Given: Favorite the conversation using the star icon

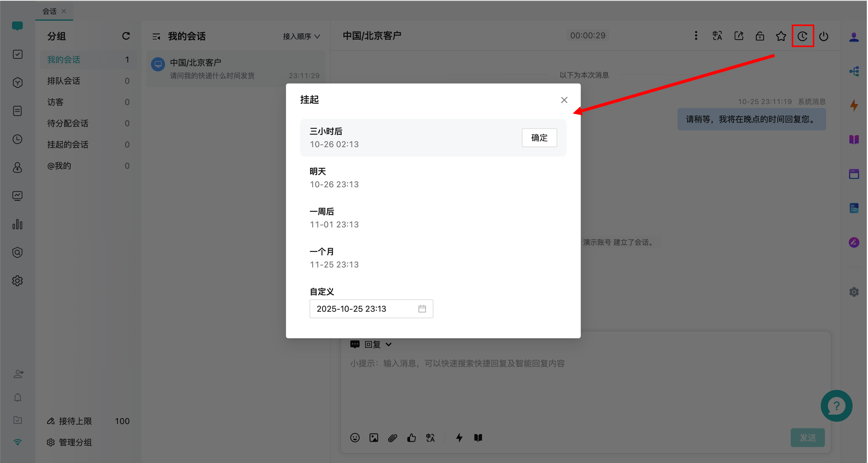Looking at the screenshot, I should click(781, 36).
